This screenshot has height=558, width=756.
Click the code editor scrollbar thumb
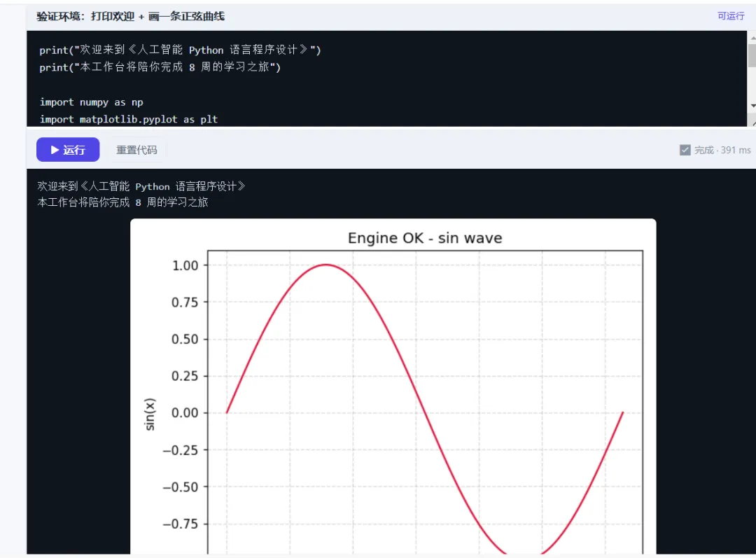tap(752, 55)
